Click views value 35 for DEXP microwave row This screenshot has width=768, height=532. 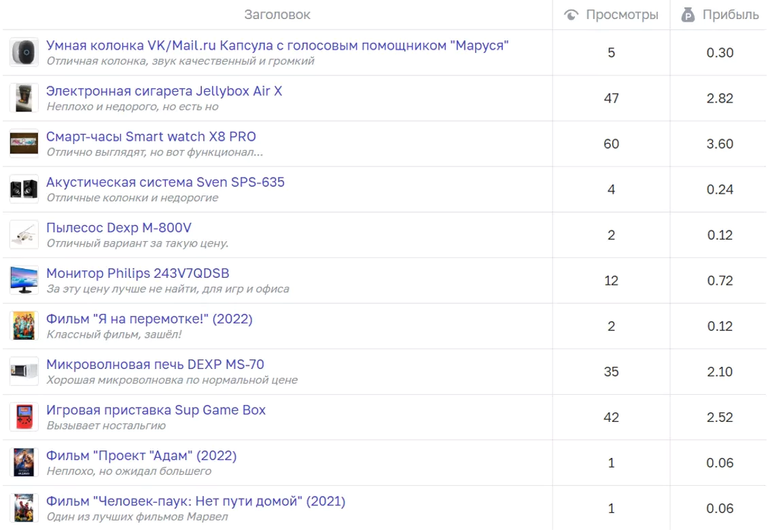coord(611,372)
